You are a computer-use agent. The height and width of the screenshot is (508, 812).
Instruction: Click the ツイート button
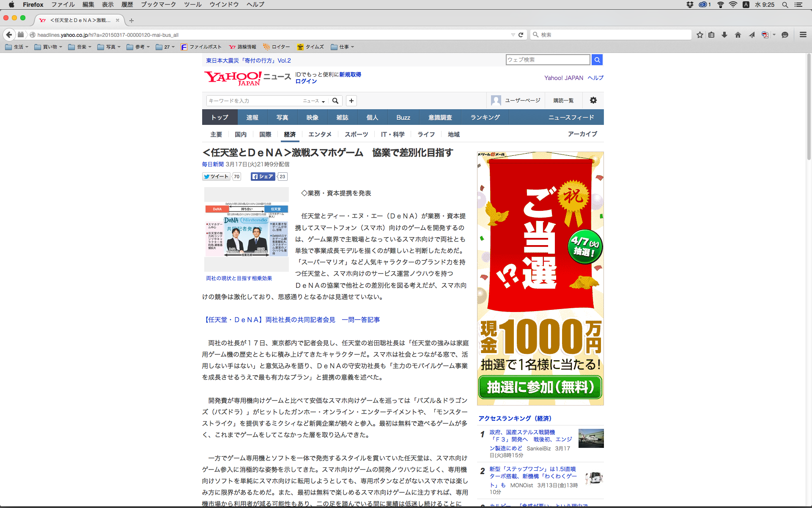[216, 177]
